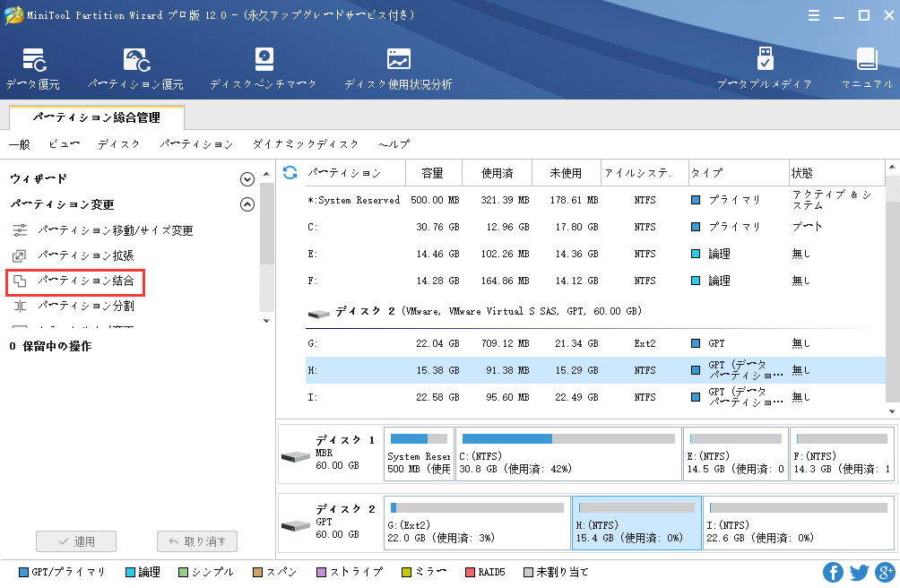Viewport: 900px width, 588px height.
Task: Sort by the タイプ column header
Action: (739, 173)
